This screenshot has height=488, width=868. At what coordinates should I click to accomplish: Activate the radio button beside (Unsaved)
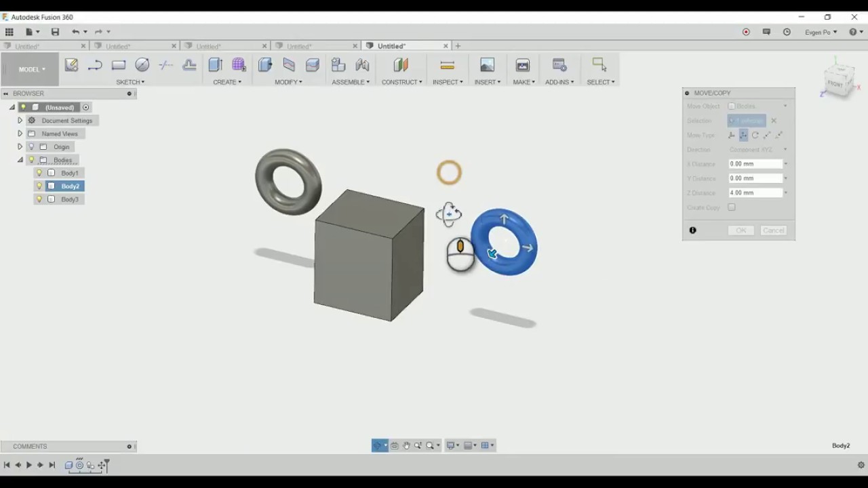tap(85, 107)
